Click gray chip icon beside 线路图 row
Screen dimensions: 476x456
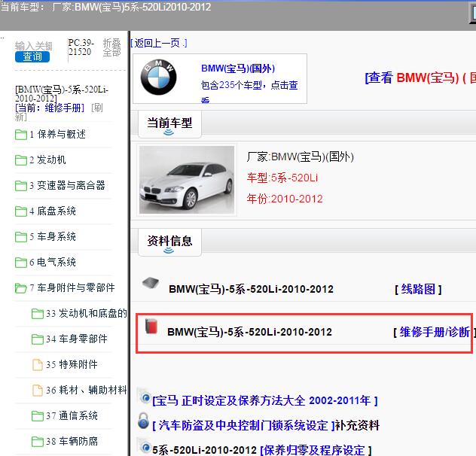point(151,283)
